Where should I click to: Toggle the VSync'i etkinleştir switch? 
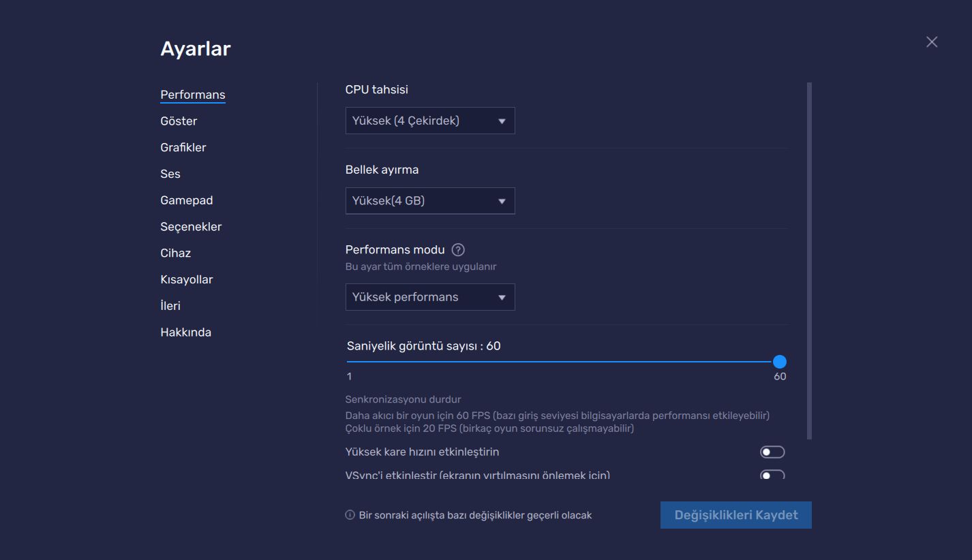[x=772, y=475]
